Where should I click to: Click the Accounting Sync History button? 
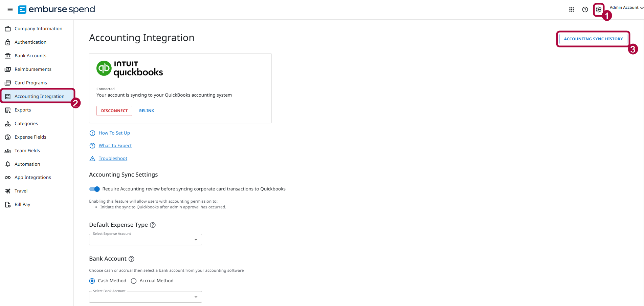tap(593, 39)
